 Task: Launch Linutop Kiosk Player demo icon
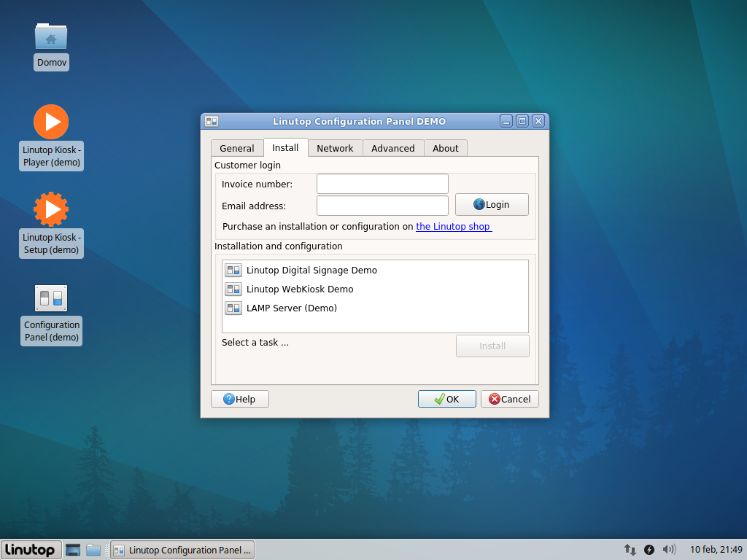pos(51,122)
